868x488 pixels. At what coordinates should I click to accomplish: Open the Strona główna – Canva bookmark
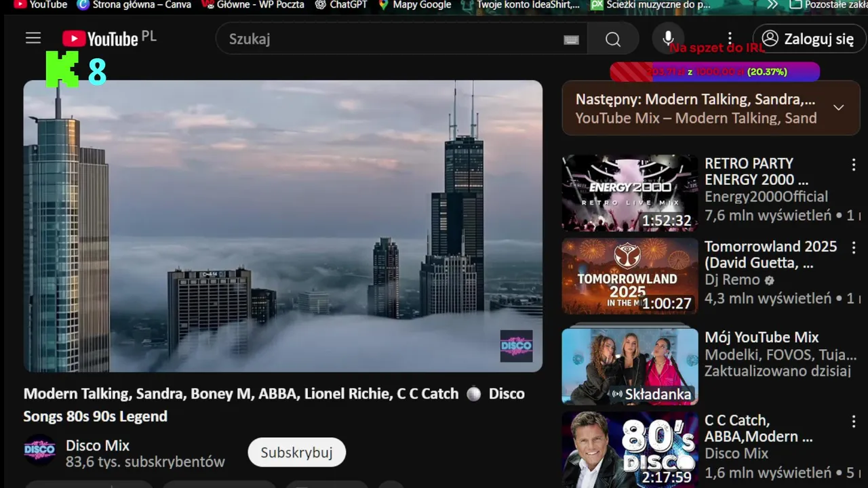point(134,5)
